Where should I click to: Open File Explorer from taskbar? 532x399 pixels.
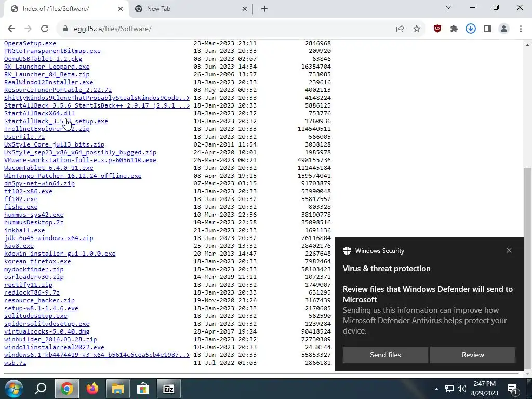(x=118, y=389)
